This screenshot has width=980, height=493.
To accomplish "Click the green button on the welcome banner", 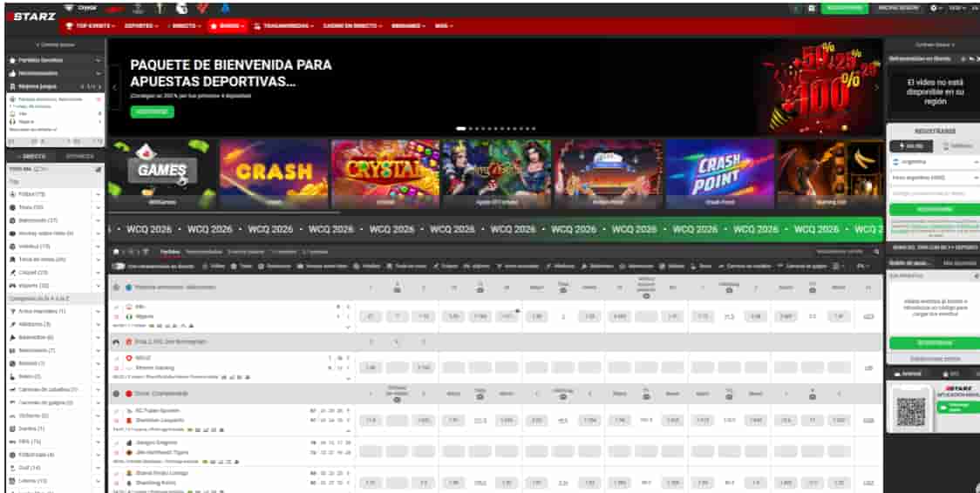I will click(152, 111).
